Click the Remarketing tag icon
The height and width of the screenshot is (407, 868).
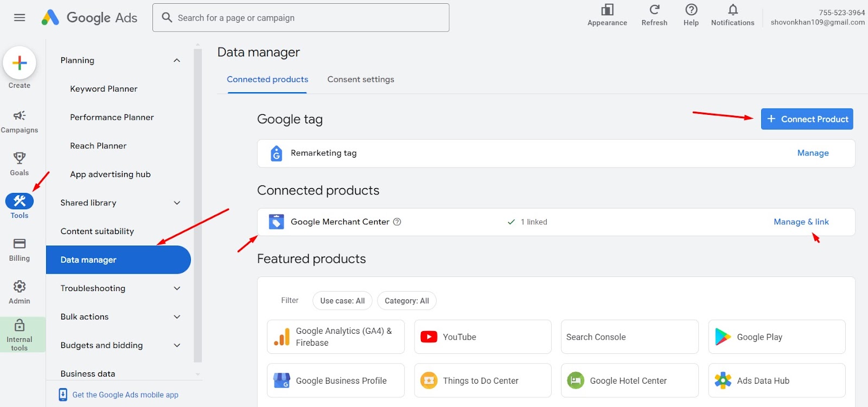click(x=276, y=153)
